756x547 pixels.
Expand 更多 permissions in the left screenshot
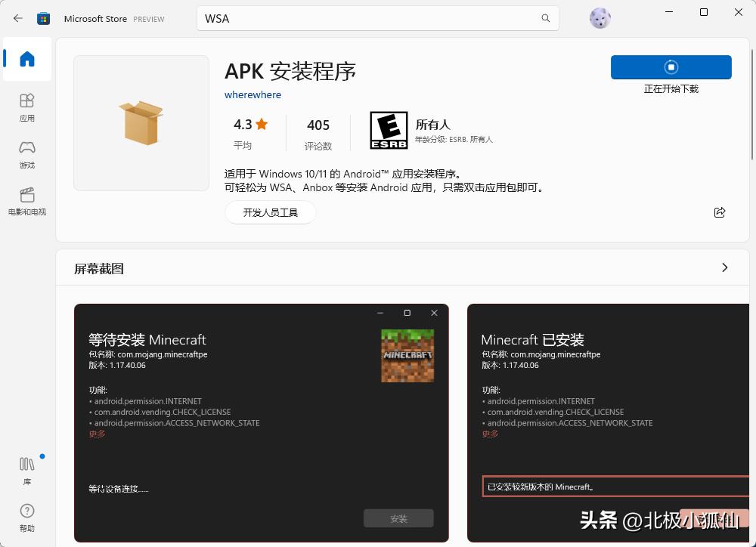tap(97, 434)
